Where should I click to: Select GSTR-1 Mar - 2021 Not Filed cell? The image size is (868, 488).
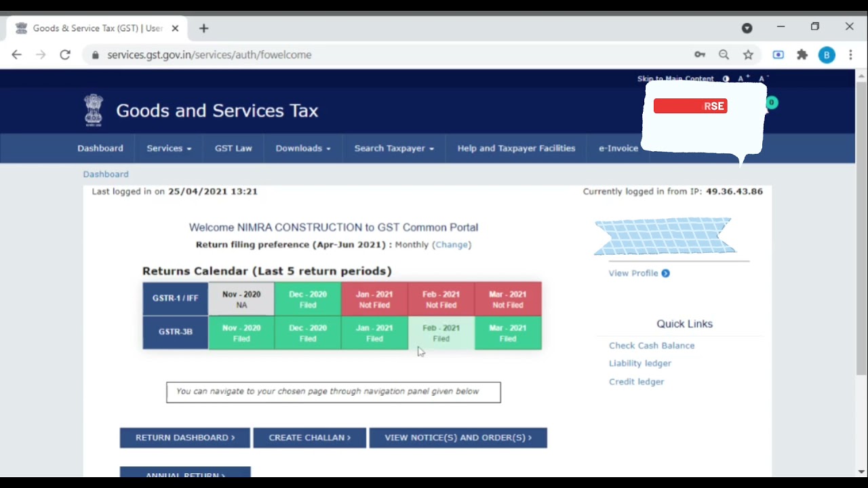click(x=508, y=300)
